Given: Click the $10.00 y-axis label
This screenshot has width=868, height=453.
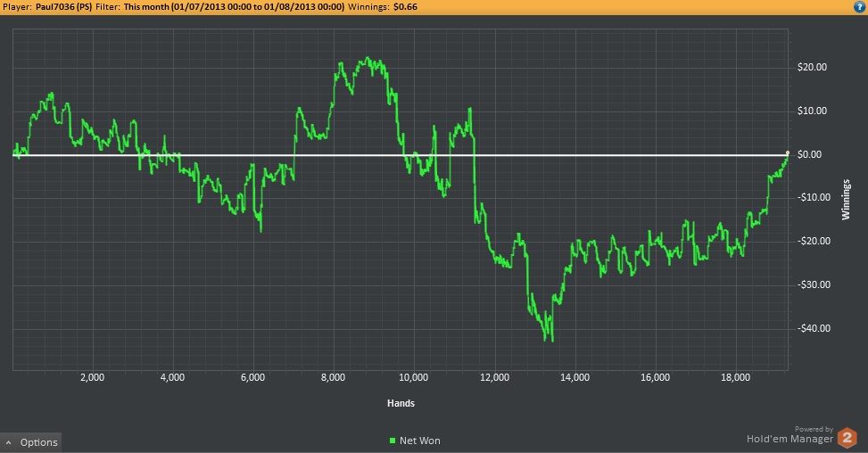Looking at the screenshot, I should 812,111.
